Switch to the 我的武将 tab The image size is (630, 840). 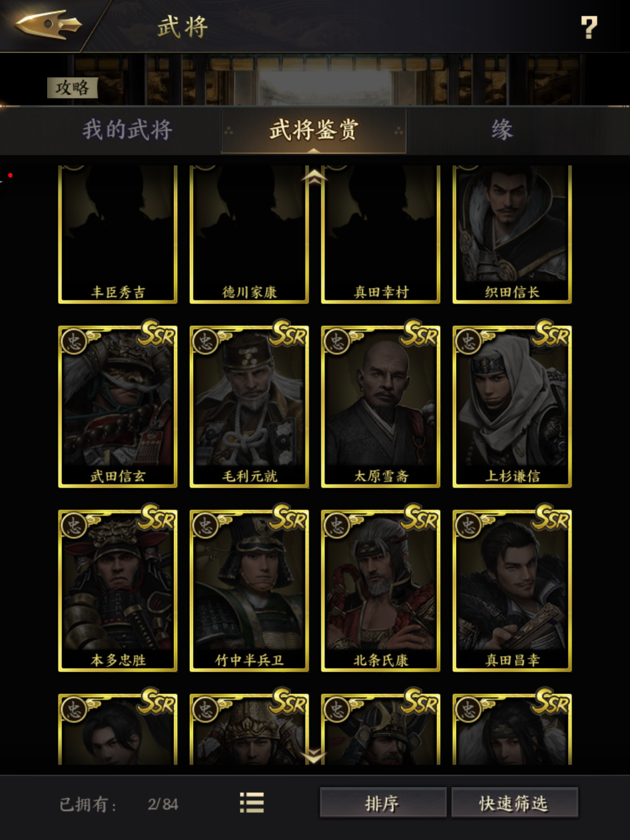(127, 130)
